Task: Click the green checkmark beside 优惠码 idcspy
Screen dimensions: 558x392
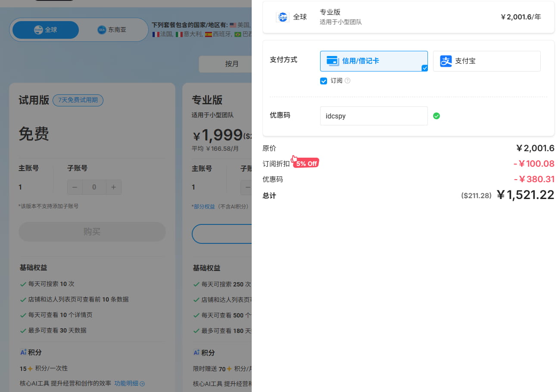Action: (x=436, y=116)
